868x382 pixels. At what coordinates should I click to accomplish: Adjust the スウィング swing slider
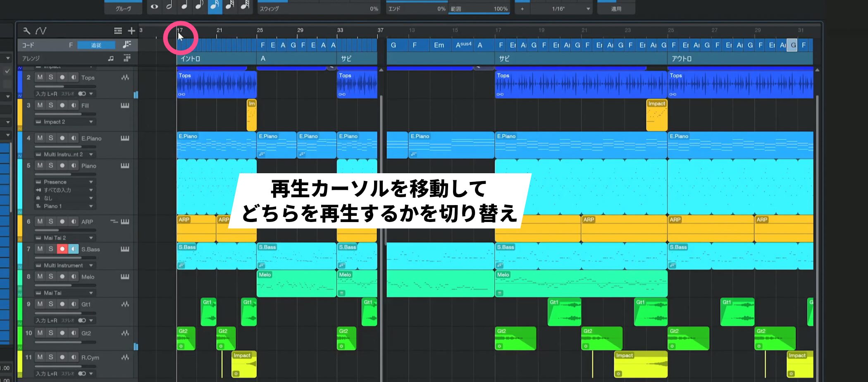coord(318,8)
